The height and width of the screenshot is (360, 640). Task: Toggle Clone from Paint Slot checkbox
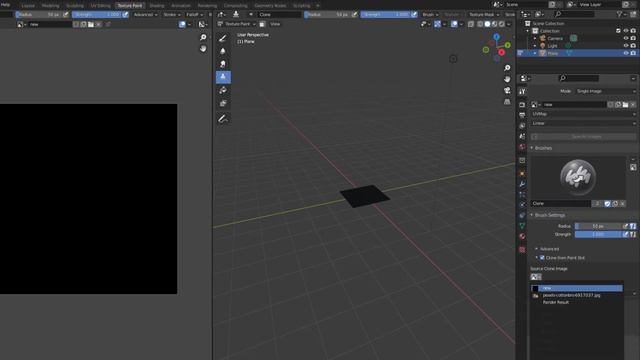point(542,258)
